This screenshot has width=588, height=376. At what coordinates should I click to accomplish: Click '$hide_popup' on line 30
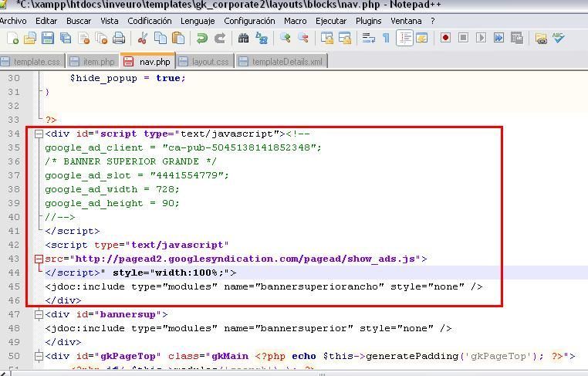103,79
